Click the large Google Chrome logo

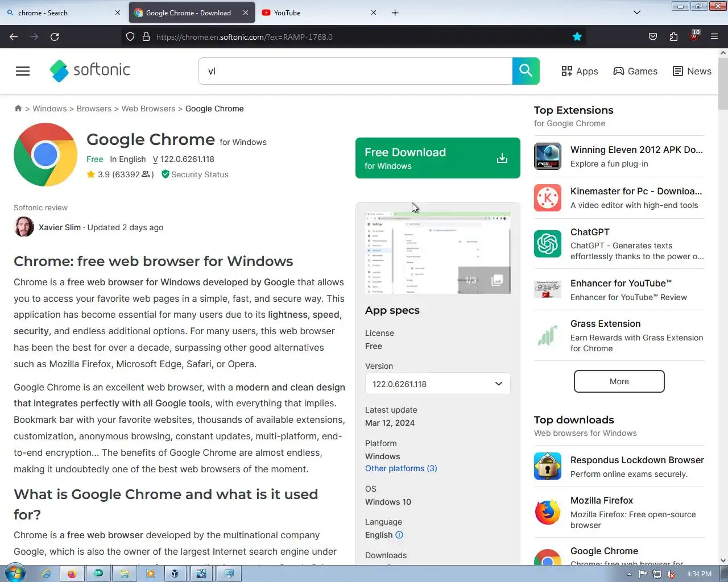tap(45, 155)
